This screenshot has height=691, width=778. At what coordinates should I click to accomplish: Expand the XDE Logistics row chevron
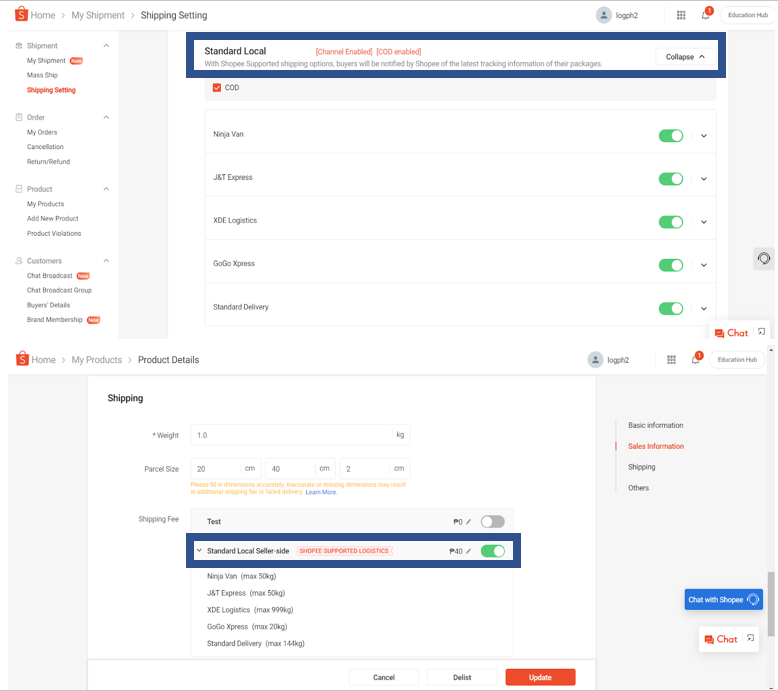coord(704,222)
